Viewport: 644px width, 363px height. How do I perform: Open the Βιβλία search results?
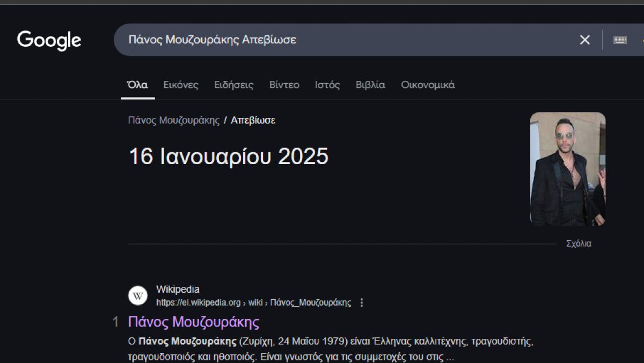coord(371,85)
